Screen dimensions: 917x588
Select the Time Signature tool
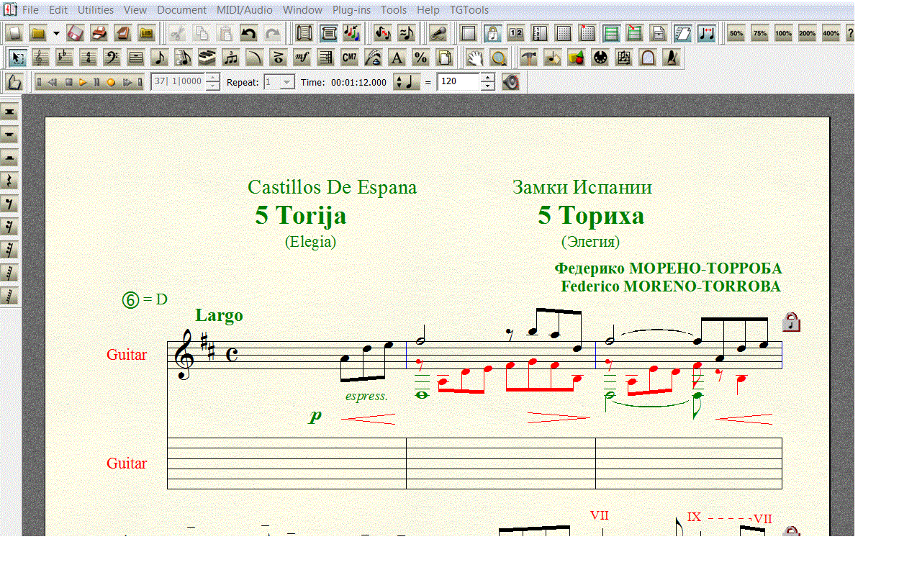coord(89,58)
